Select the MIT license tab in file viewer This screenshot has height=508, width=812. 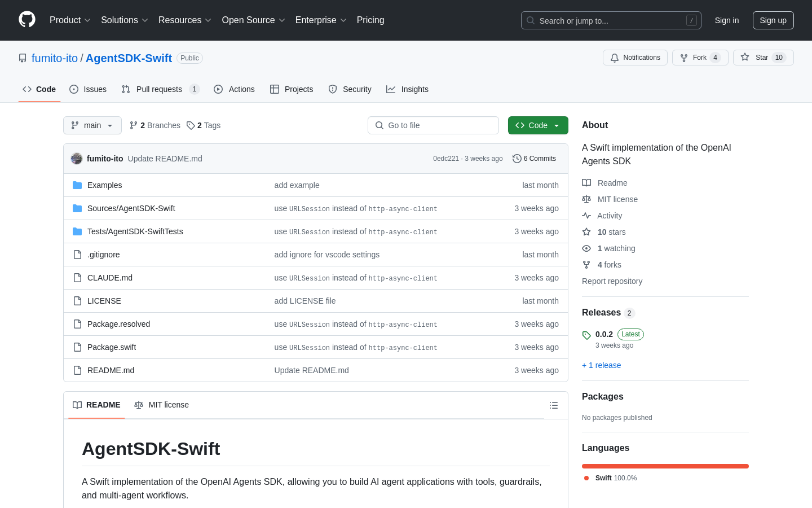tap(161, 405)
